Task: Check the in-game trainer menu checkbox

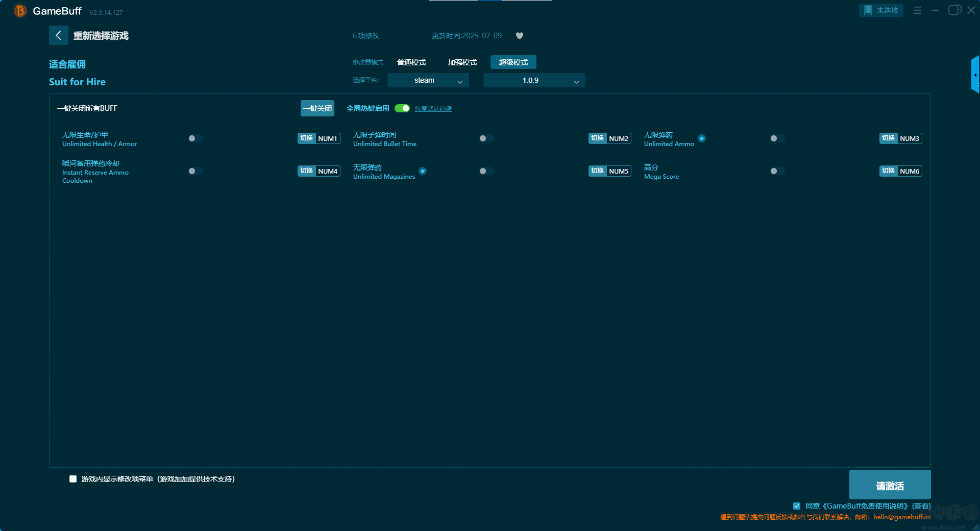Action: [x=73, y=479]
